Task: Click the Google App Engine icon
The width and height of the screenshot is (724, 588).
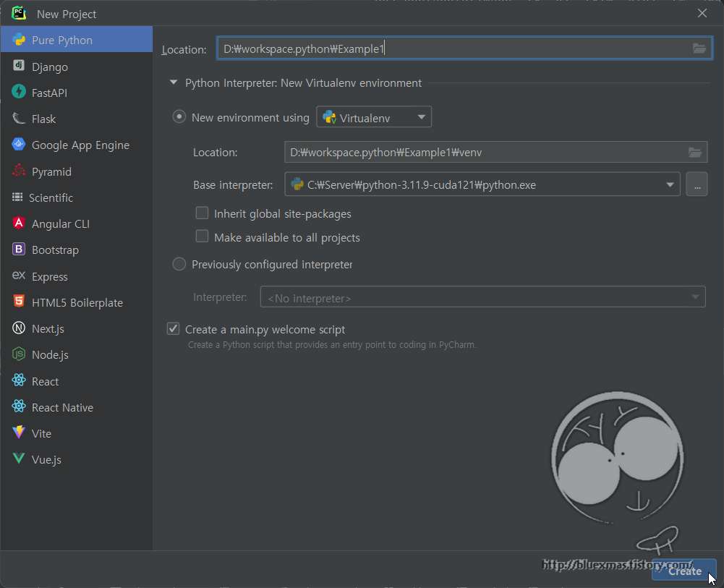Action: tap(19, 144)
